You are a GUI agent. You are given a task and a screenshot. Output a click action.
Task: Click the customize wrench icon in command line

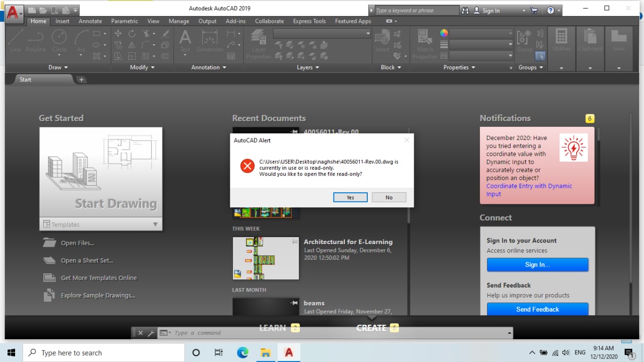(150, 333)
